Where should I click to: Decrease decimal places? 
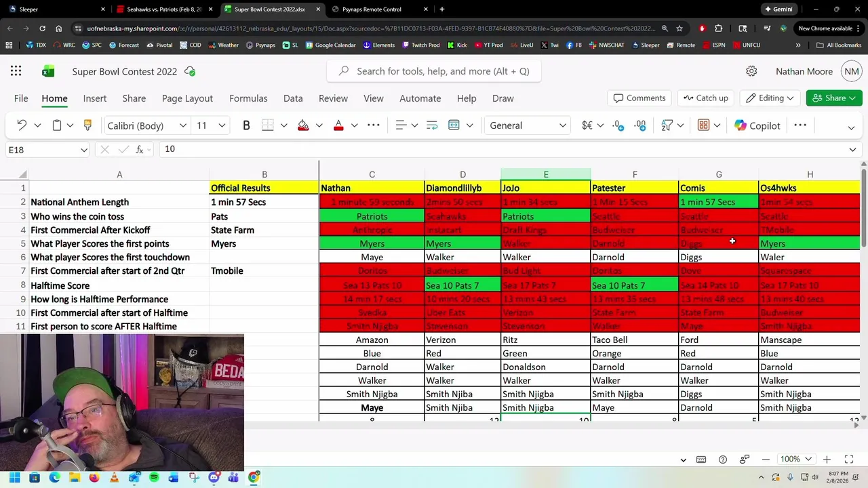pyautogui.click(x=618, y=125)
